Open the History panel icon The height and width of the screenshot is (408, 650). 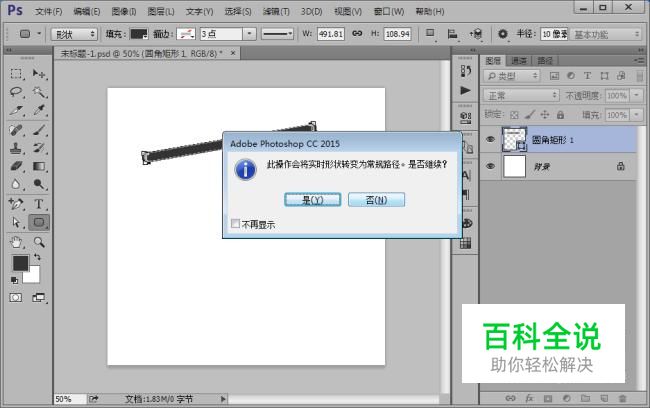click(x=466, y=71)
